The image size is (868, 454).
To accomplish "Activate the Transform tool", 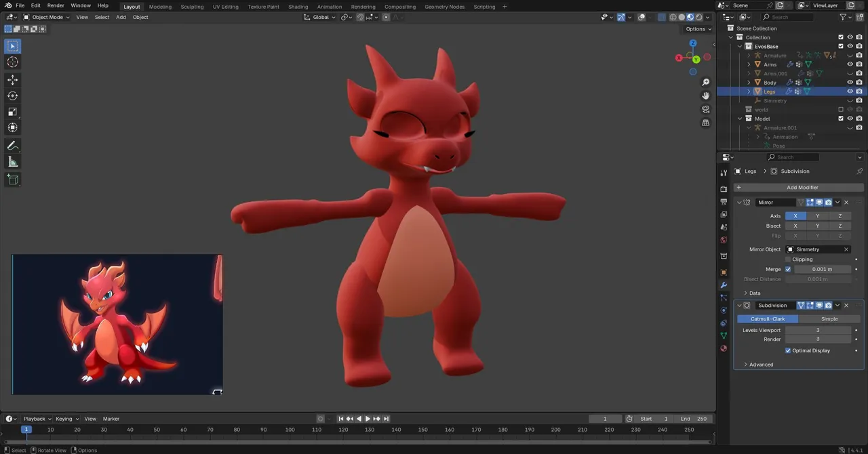I will [12, 127].
